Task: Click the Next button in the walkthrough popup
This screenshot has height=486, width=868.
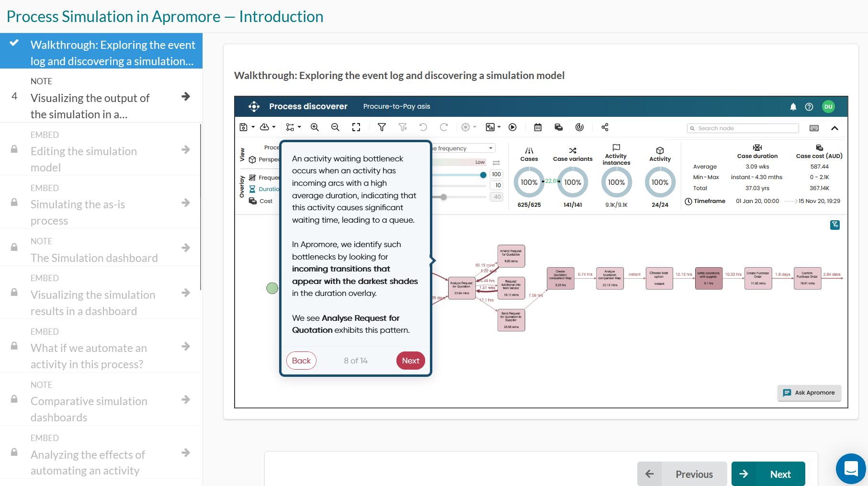Action: pyautogui.click(x=410, y=361)
